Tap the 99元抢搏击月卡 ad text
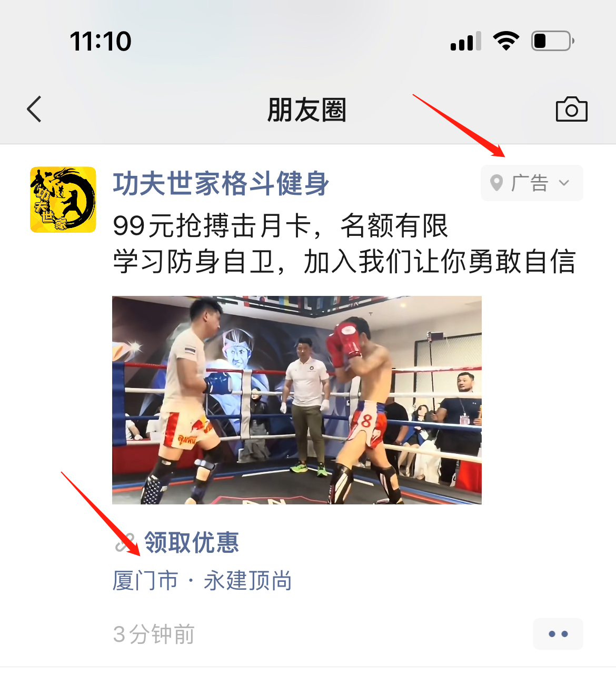616x675 pixels. (x=280, y=226)
